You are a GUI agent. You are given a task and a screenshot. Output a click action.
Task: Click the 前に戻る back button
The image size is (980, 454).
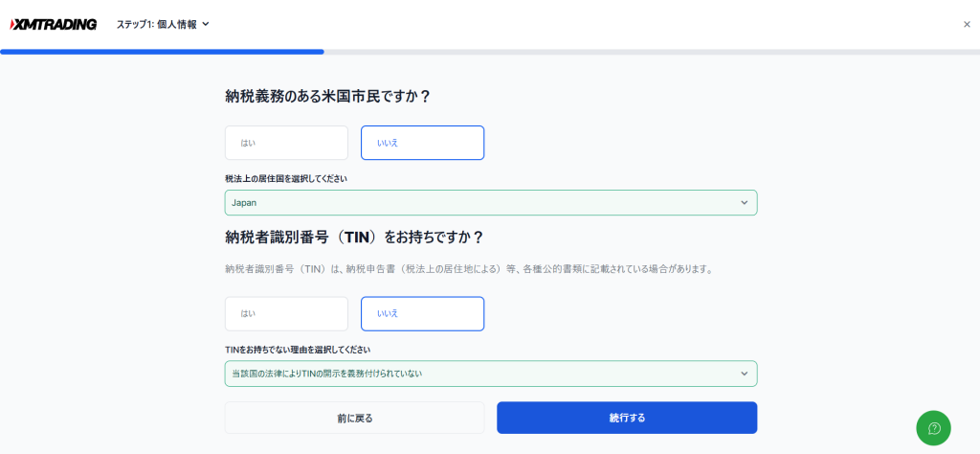[x=354, y=418]
